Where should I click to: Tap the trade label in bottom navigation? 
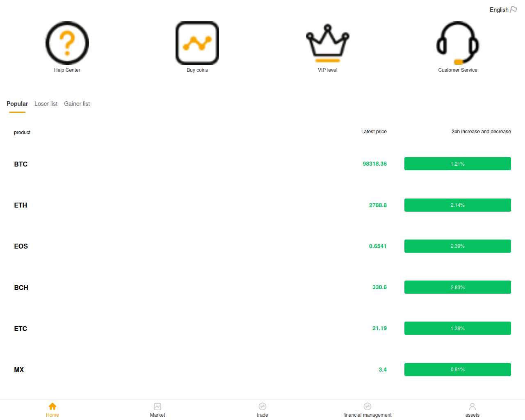(262, 415)
